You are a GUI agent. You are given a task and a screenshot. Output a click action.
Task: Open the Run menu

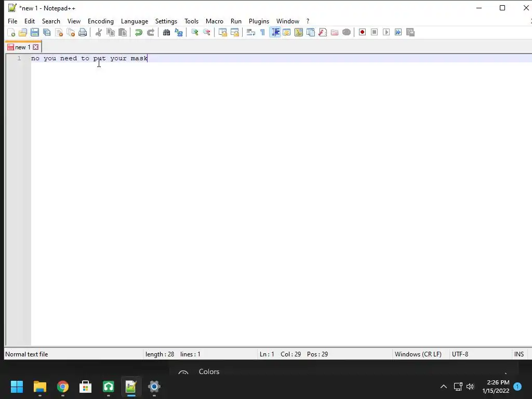pos(236,21)
